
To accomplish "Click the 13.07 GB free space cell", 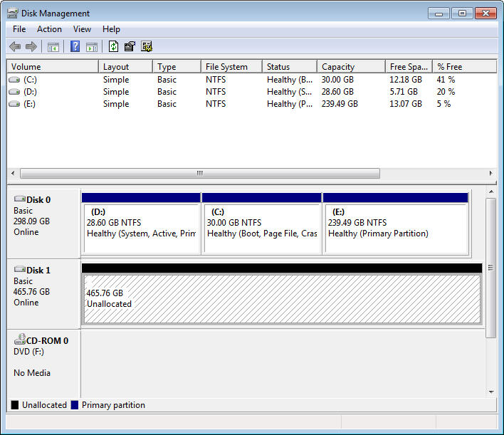I will tap(406, 104).
